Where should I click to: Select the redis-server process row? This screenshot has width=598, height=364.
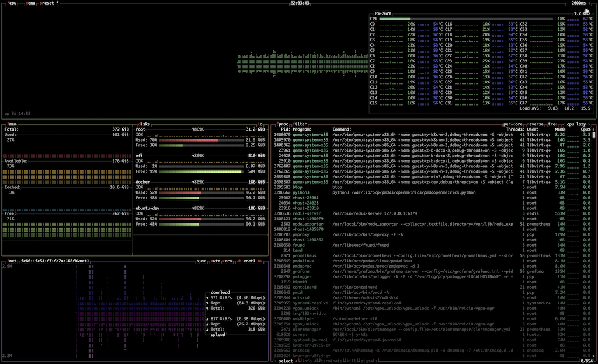click(433, 213)
